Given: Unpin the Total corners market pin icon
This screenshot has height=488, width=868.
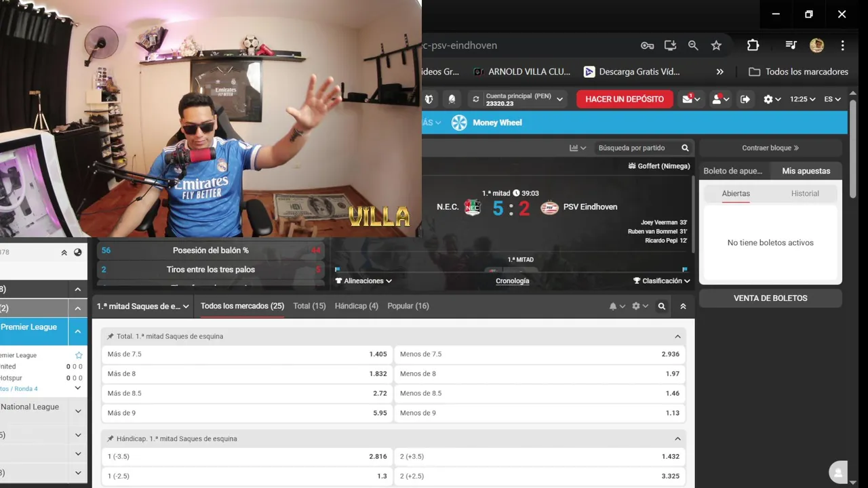Looking at the screenshot, I should [x=111, y=336].
